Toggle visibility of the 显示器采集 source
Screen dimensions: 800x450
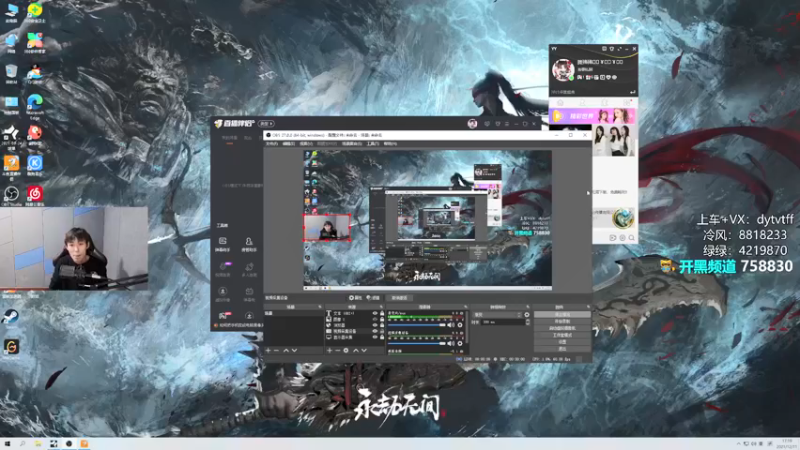point(376,337)
